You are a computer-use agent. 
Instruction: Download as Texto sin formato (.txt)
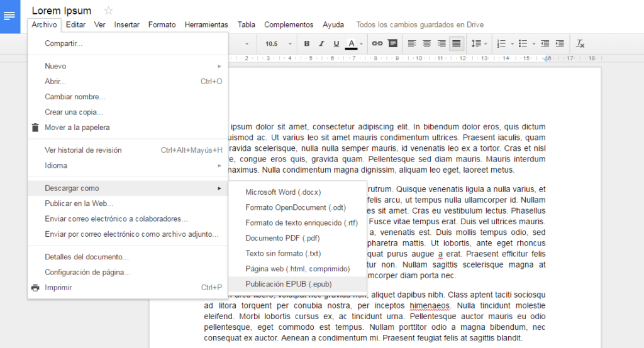tap(297, 254)
